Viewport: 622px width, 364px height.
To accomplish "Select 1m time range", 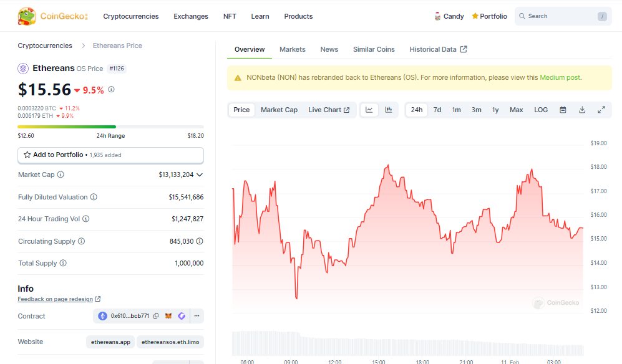I will tap(456, 110).
